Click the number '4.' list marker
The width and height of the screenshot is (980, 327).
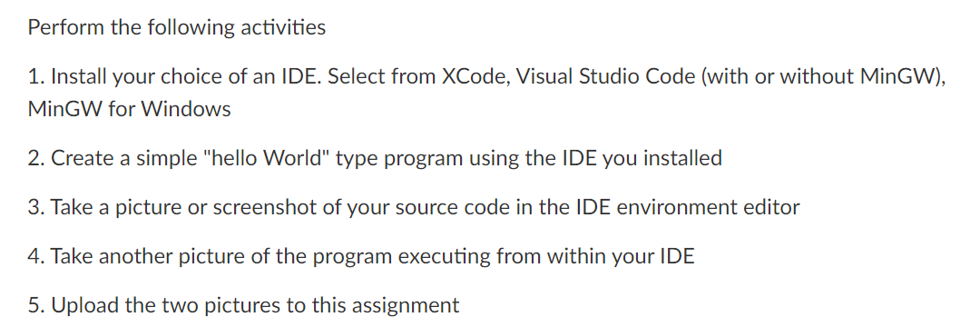click(x=36, y=256)
